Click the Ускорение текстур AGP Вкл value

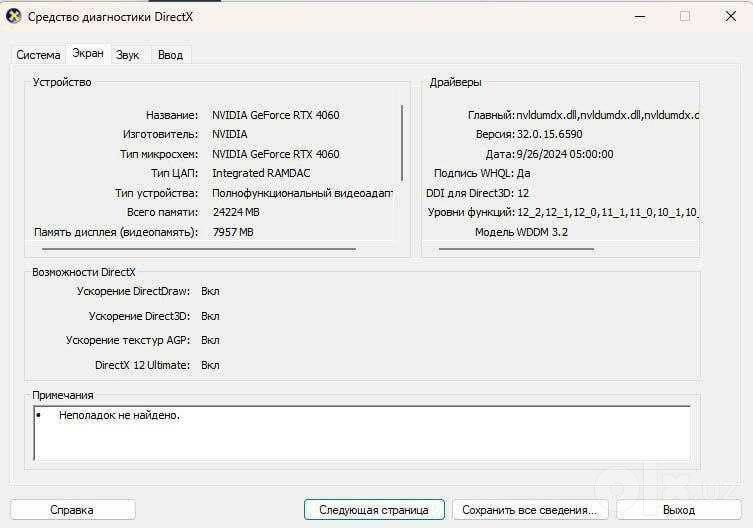click(x=210, y=341)
